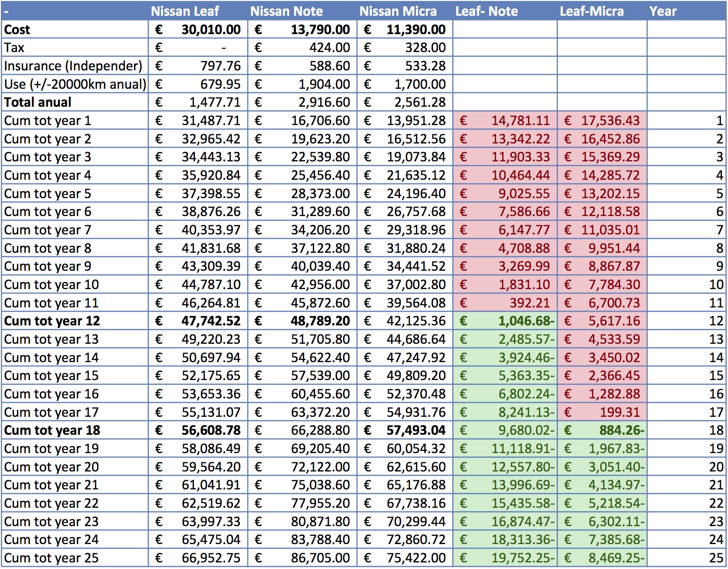Select the Nissan Note column header
Image resolution: width=728 pixels, height=569 pixels.
286,11
